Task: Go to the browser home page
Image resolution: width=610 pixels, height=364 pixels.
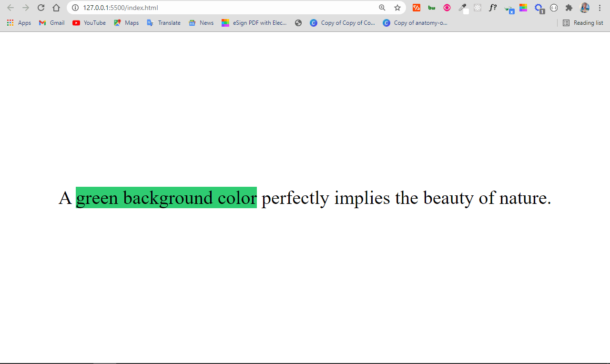Action: click(x=56, y=8)
